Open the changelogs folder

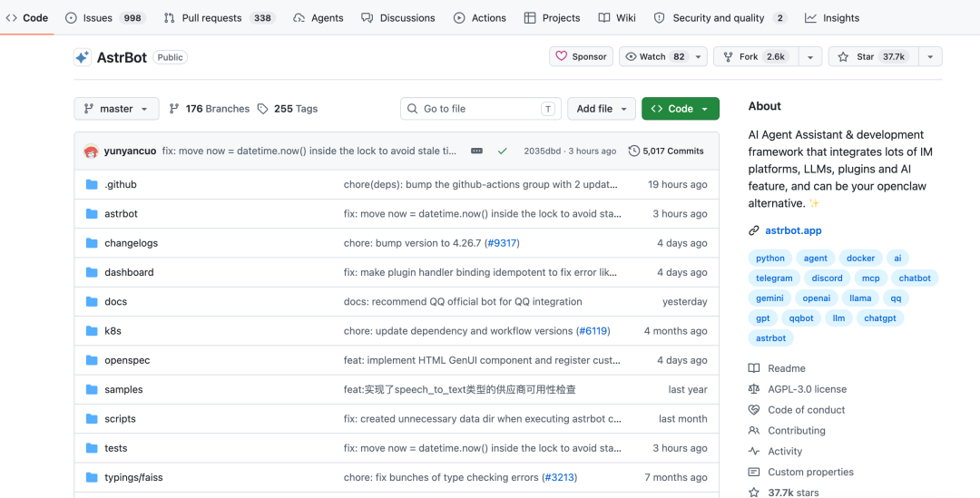[132, 243]
